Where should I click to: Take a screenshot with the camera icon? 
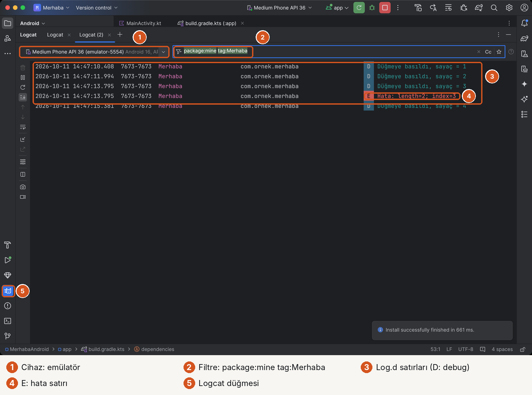click(x=23, y=187)
